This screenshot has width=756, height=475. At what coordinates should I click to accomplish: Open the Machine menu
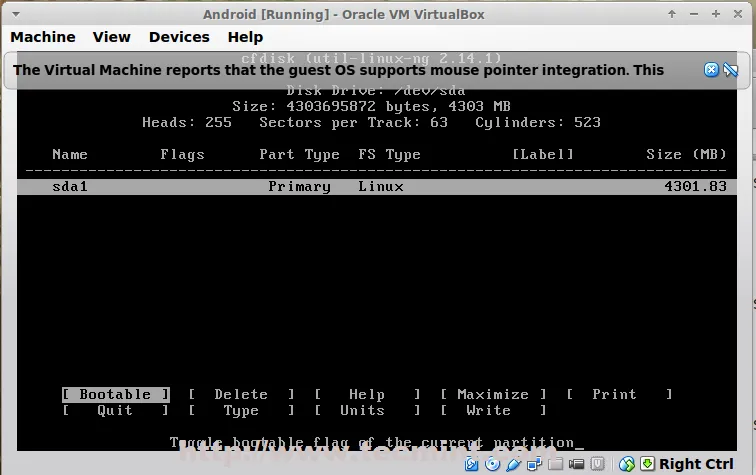43,37
